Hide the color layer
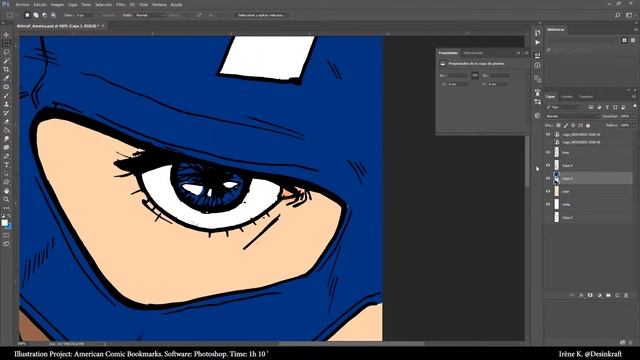Viewport: 640px width, 360px height. [548, 191]
